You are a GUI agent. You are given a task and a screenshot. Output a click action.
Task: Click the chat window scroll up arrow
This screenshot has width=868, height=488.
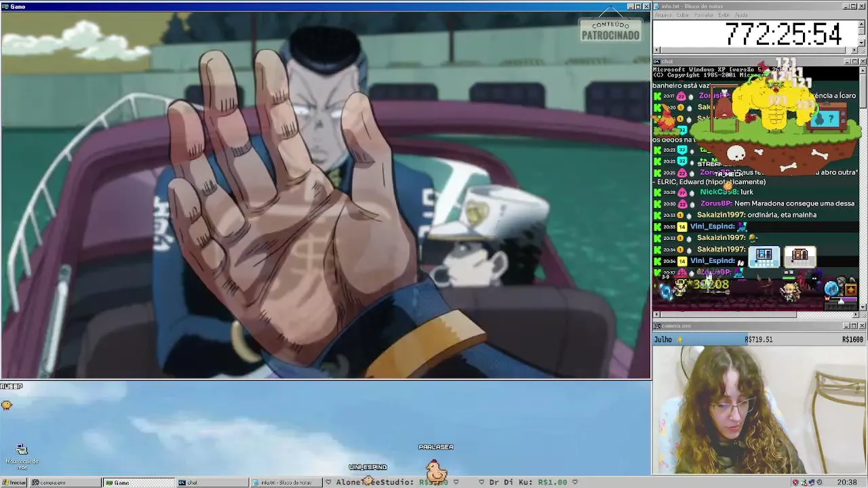click(862, 70)
